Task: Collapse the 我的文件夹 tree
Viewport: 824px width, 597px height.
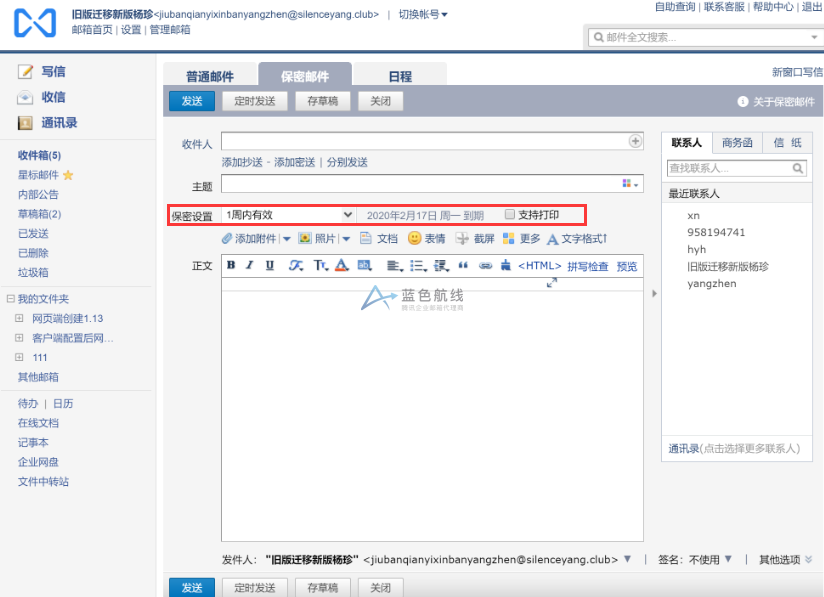Action: tap(10, 298)
